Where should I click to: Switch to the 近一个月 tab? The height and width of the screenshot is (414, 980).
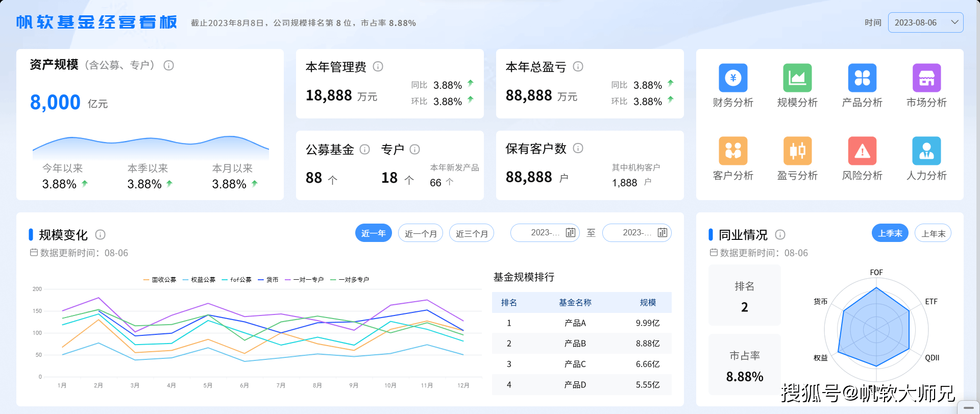tap(421, 233)
